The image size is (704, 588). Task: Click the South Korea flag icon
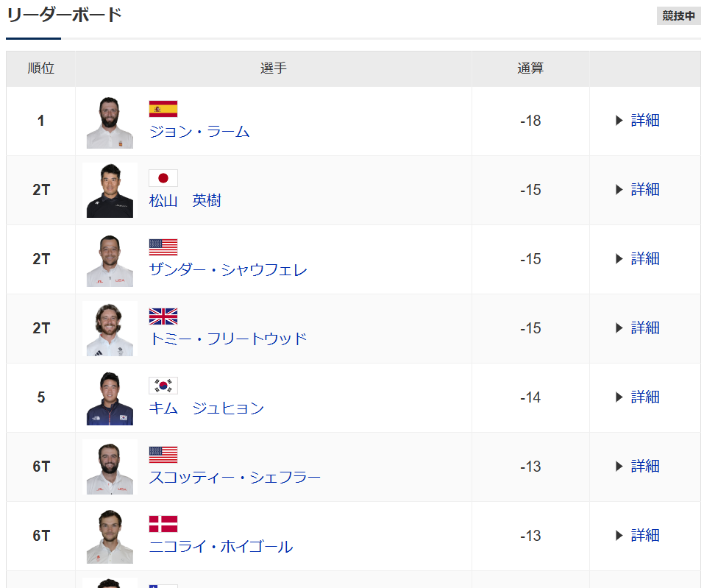pos(163,386)
